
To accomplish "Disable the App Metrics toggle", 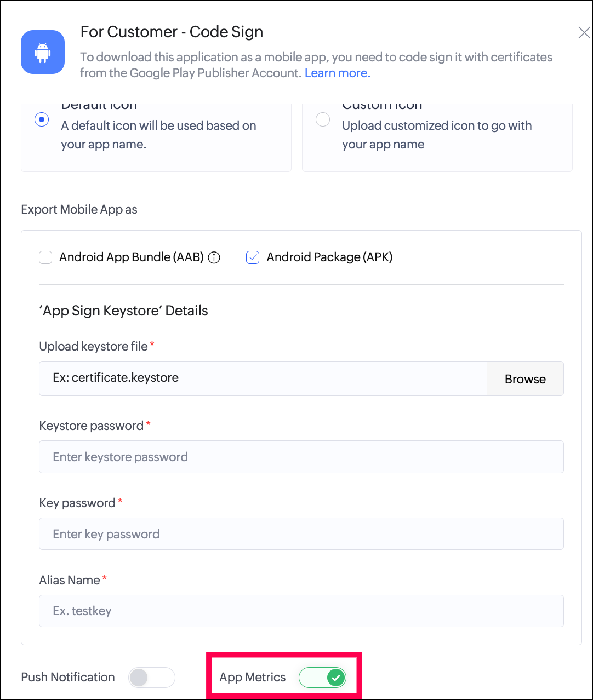I will (323, 678).
